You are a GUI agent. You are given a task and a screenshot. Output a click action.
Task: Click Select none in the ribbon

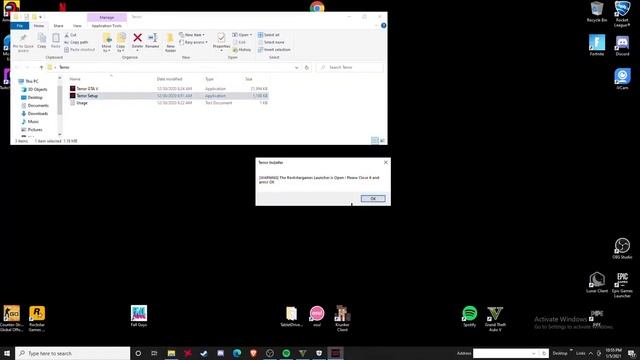click(x=271, y=42)
